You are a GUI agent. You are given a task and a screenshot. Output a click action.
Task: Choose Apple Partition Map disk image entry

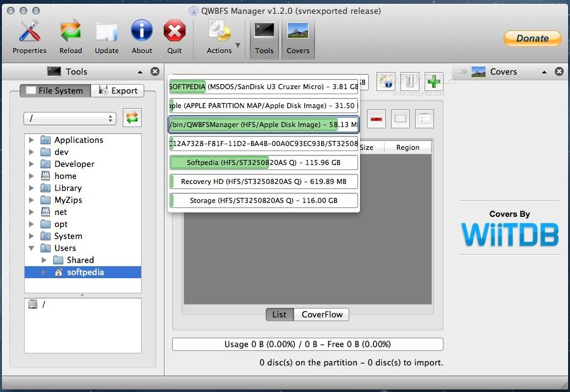(x=264, y=106)
